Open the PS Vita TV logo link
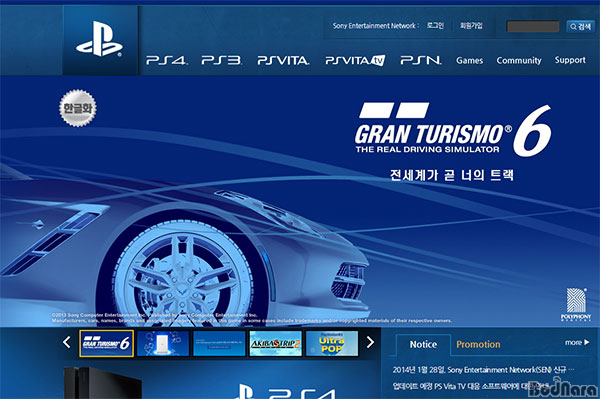600x399 pixels. [355, 60]
